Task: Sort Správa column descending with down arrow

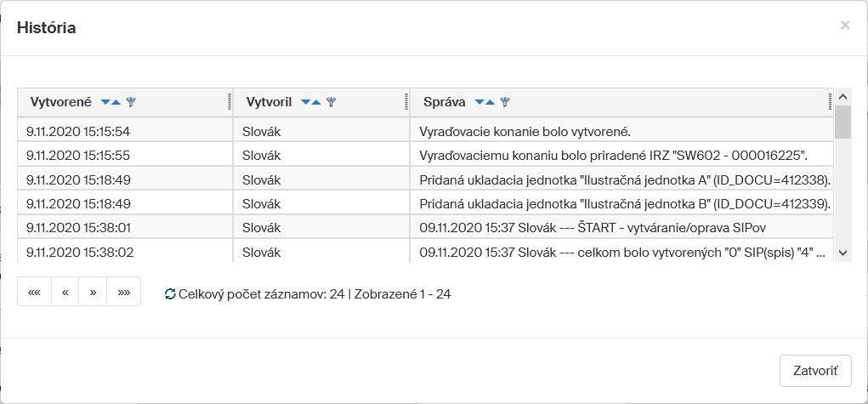Action: pyautogui.click(x=479, y=102)
